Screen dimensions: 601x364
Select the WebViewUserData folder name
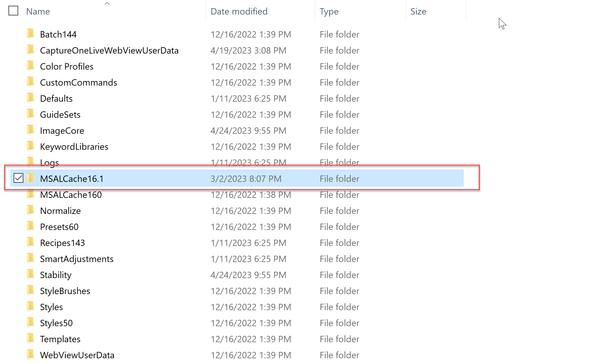[77, 355]
